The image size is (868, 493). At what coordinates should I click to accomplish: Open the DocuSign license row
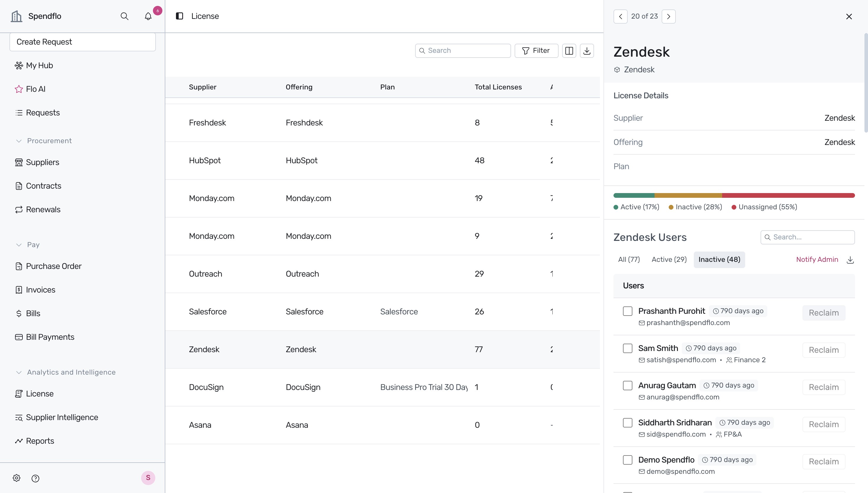(383, 387)
